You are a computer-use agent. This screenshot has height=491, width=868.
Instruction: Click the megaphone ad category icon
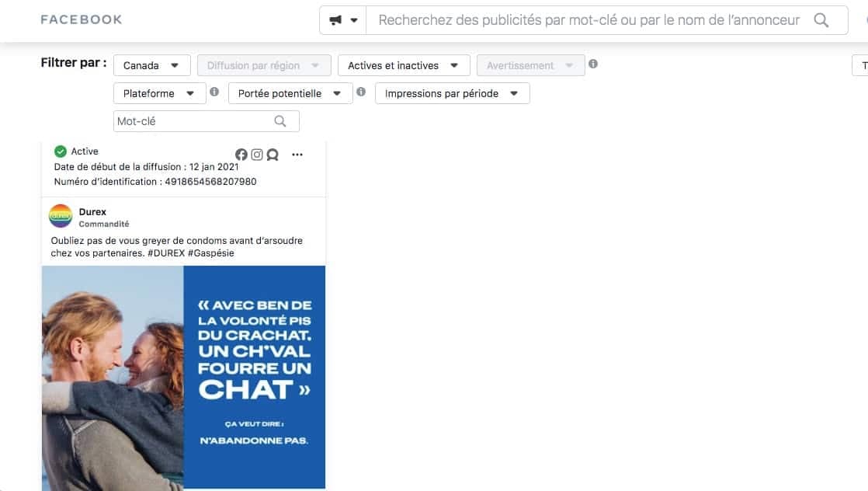[336, 20]
